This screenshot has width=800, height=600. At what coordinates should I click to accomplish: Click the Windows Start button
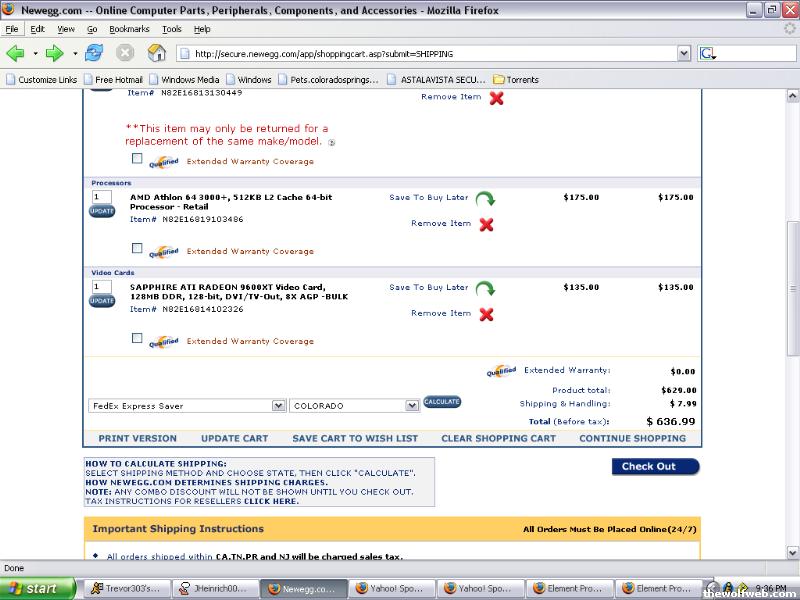click(38, 588)
